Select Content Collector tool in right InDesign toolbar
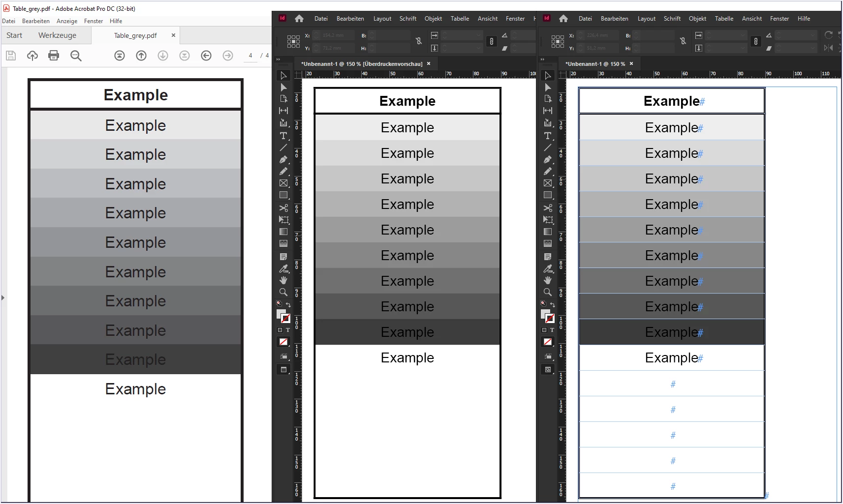This screenshot has height=504, width=843. pyautogui.click(x=548, y=123)
